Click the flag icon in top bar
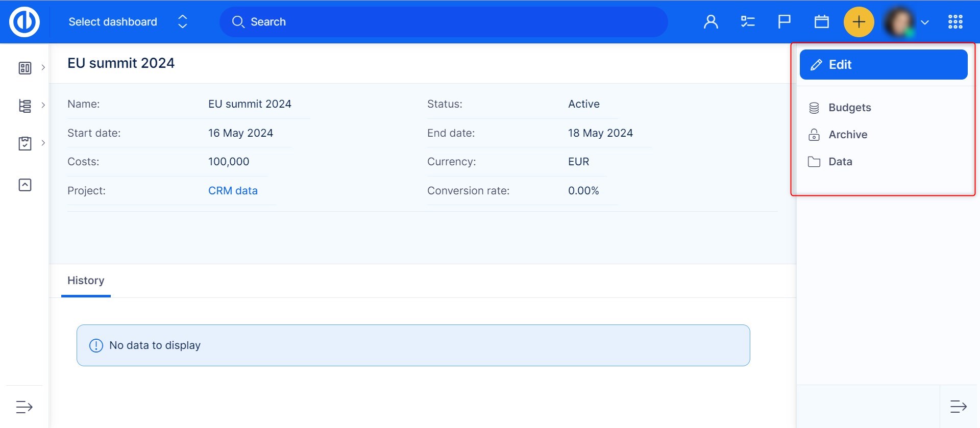Viewport: 980px width, 428px height. 784,22
